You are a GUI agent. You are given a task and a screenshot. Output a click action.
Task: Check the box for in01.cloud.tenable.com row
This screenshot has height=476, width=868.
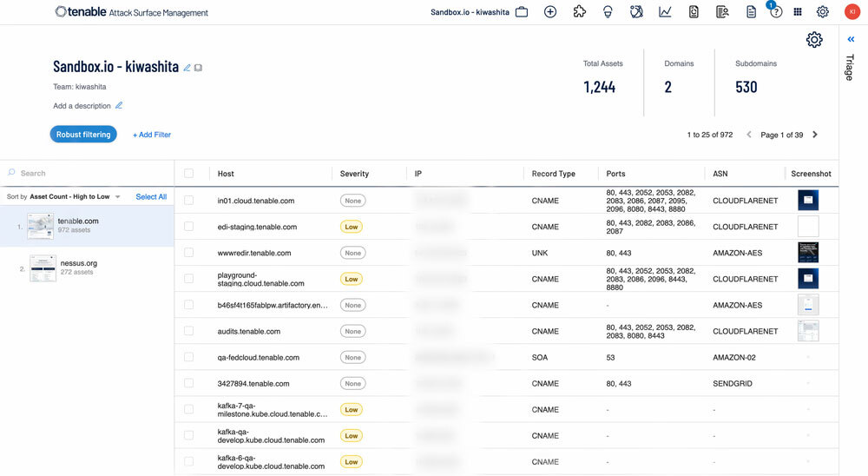[189, 201]
